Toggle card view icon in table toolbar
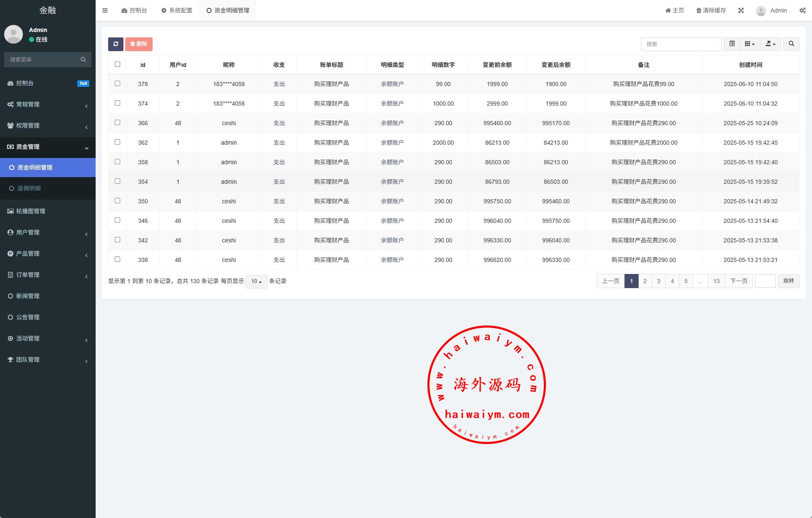The height and width of the screenshot is (518, 812). (732, 44)
